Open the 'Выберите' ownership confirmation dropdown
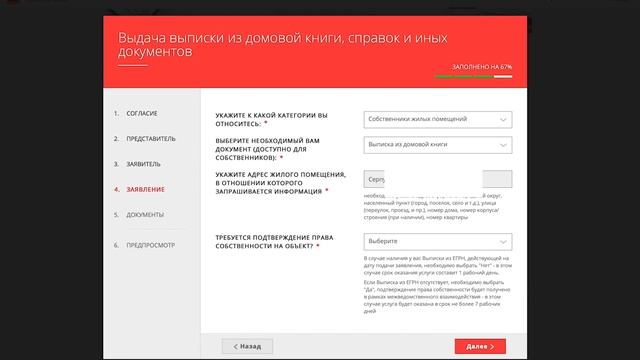This screenshot has width=640, height=360. [x=438, y=242]
